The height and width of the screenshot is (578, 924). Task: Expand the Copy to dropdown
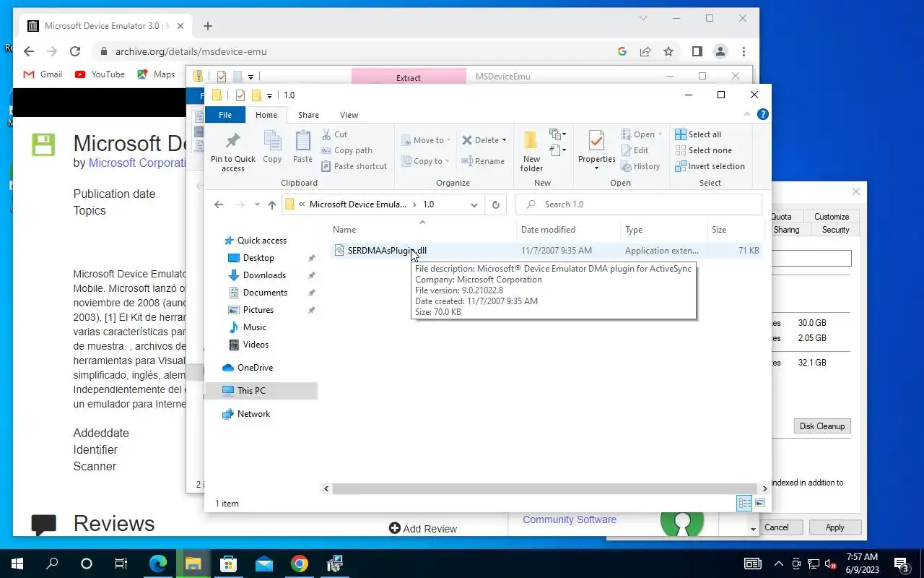point(447,161)
